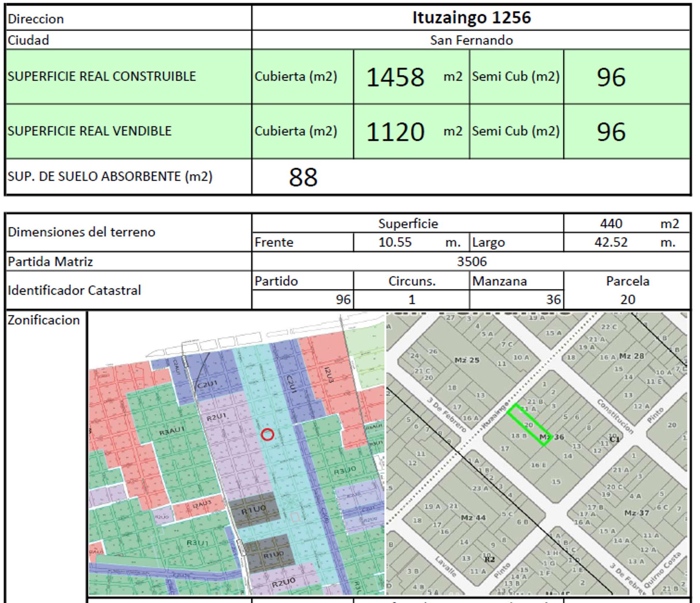Click the red circle marker on zoning map

[x=267, y=434]
